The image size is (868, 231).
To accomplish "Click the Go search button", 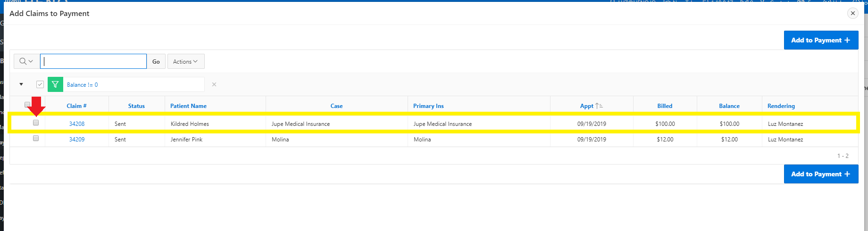I will (x=156, y=61).
